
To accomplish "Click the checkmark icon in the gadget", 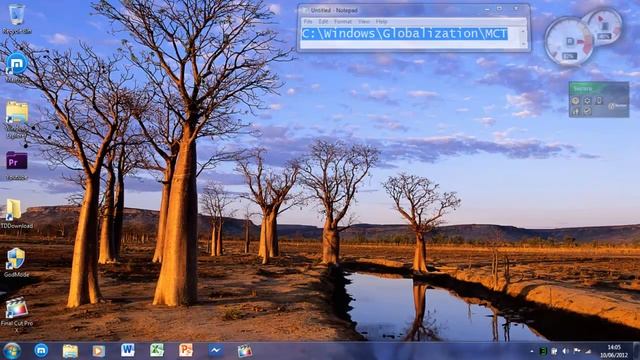I will point(587,111).
